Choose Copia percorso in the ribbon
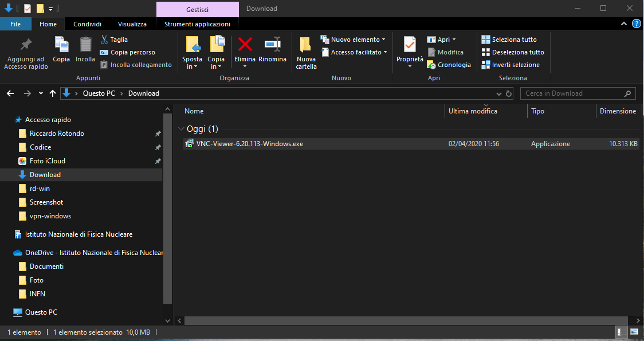This screenshot has height=341, width=644. point(128,52)
